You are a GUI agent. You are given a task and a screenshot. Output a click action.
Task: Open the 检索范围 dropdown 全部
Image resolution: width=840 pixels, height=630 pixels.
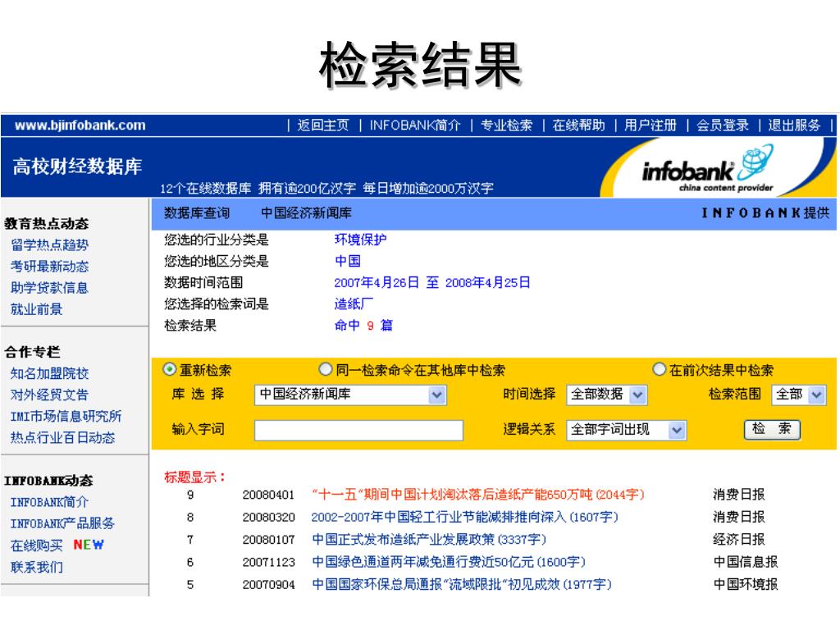coord(798,395)
